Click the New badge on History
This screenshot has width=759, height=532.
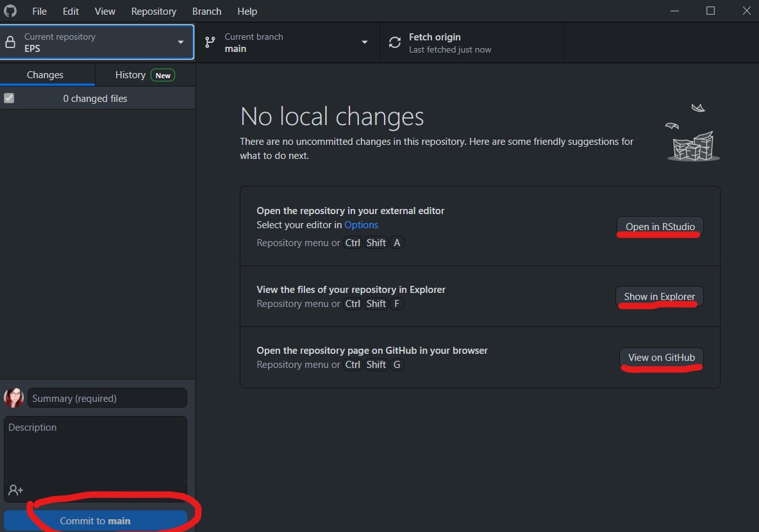[x=163, y=75]
